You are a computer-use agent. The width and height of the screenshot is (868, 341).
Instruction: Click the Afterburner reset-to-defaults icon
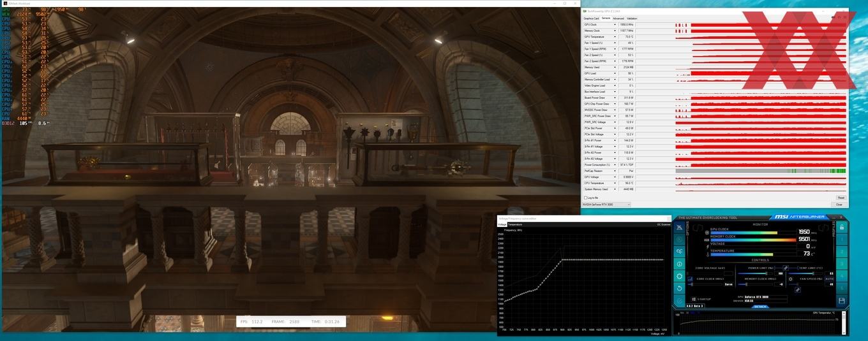680,288
